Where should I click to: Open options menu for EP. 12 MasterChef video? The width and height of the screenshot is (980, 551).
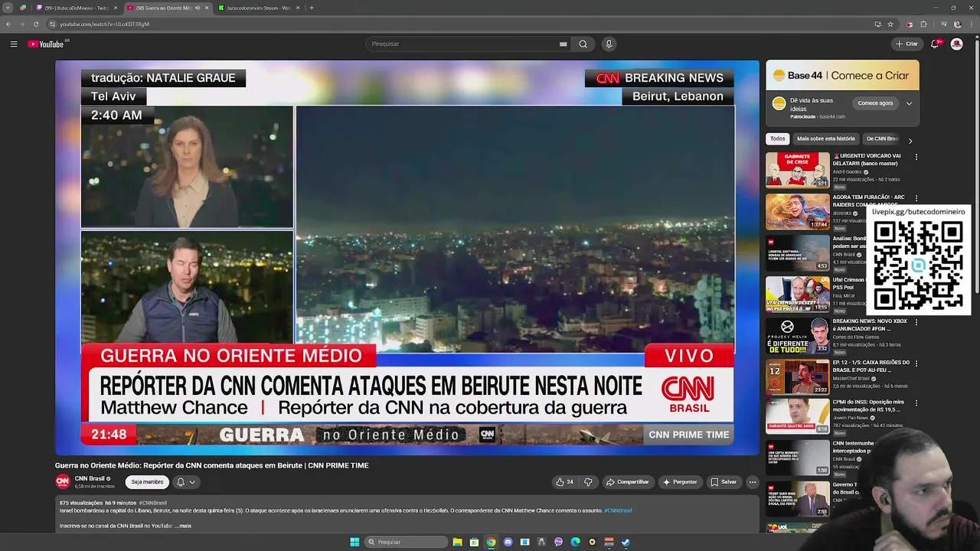click(916, 364)
